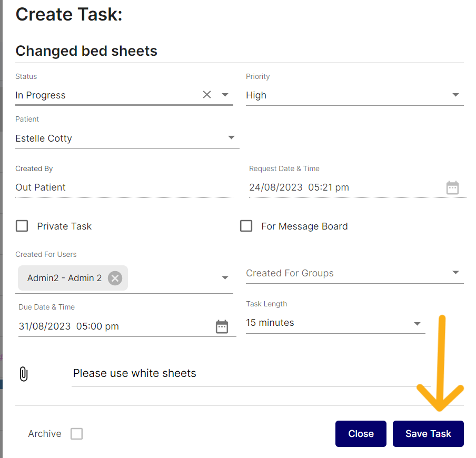Open the Priority dropdown
The image size is (476, 458).
(455, 95)
